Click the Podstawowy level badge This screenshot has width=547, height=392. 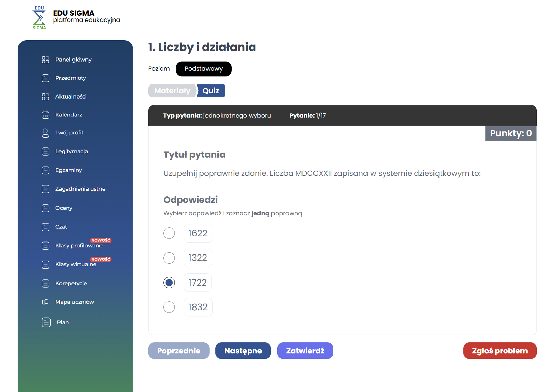(204, 69)
